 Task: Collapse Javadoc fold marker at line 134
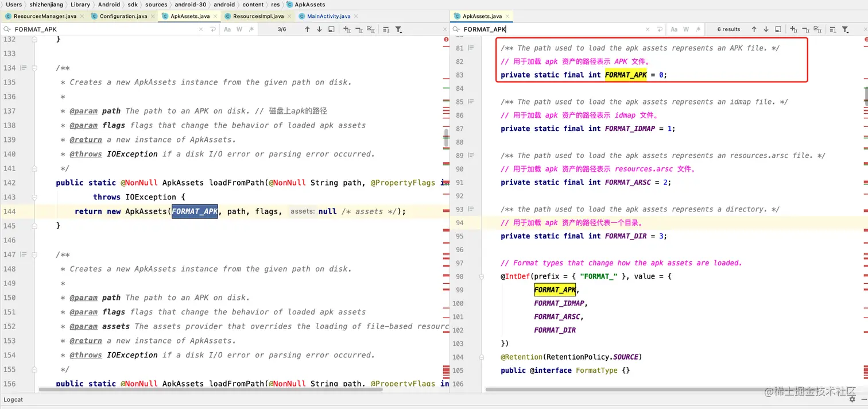tap(35, 68)
